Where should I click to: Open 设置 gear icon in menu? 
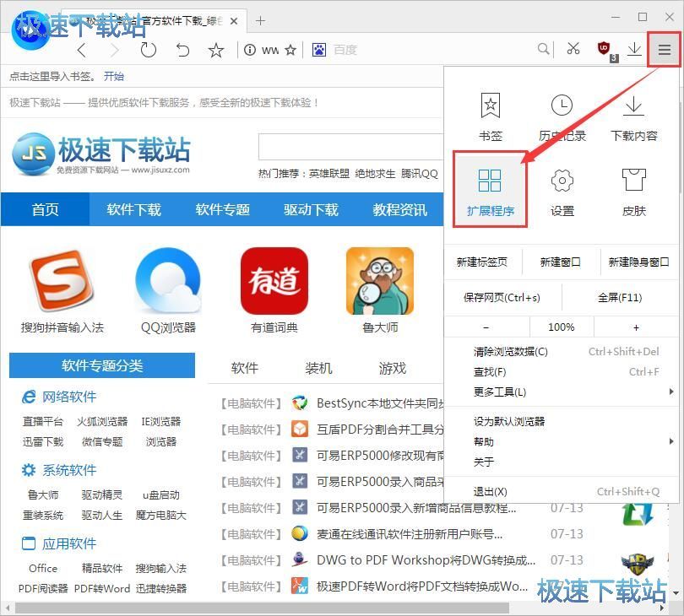[562, 190]
